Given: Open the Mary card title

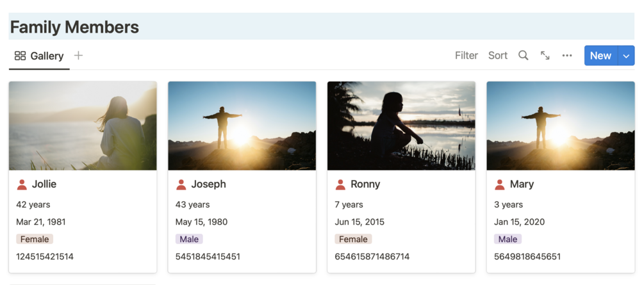Looking at the screenshot, I should pos(522,184).
